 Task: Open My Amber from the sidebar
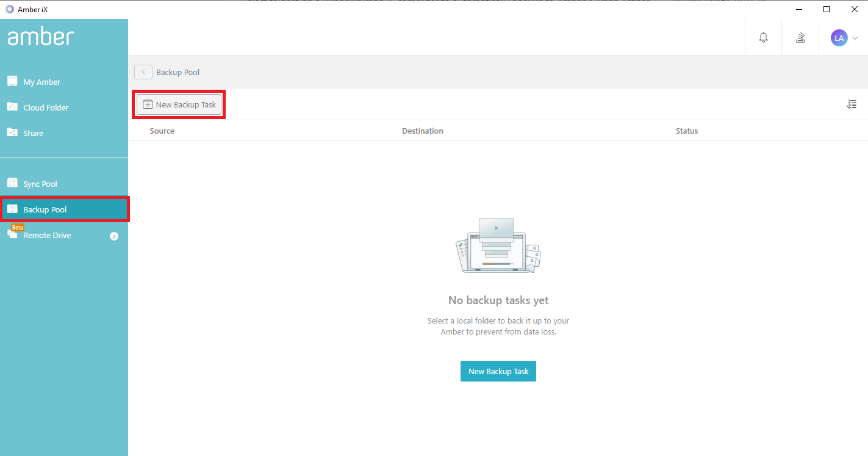point(41,81)
